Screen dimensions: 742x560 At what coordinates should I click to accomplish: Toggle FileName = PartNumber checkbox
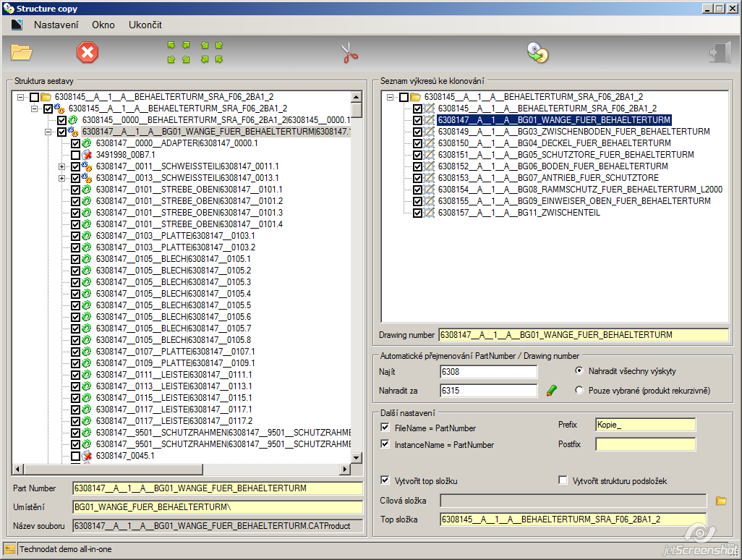(x=385, y=428)
